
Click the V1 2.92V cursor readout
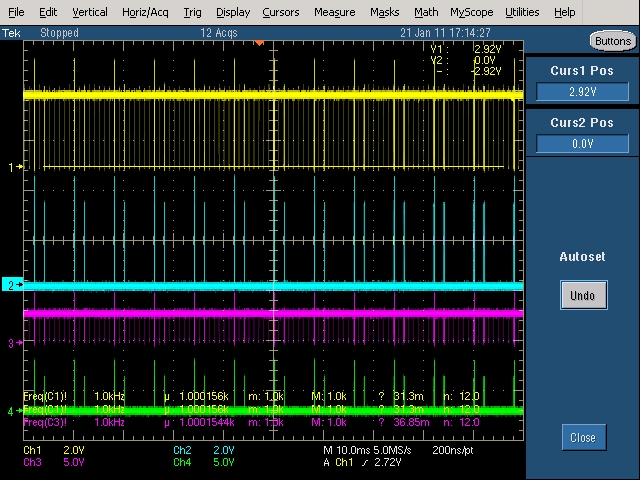coord(466,49)
